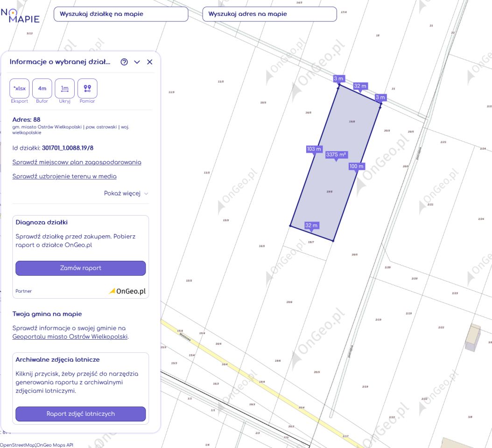Open the help question mark icon
Image resolution: width=492 pixels, height=448 pixels.
click(124, 62)
